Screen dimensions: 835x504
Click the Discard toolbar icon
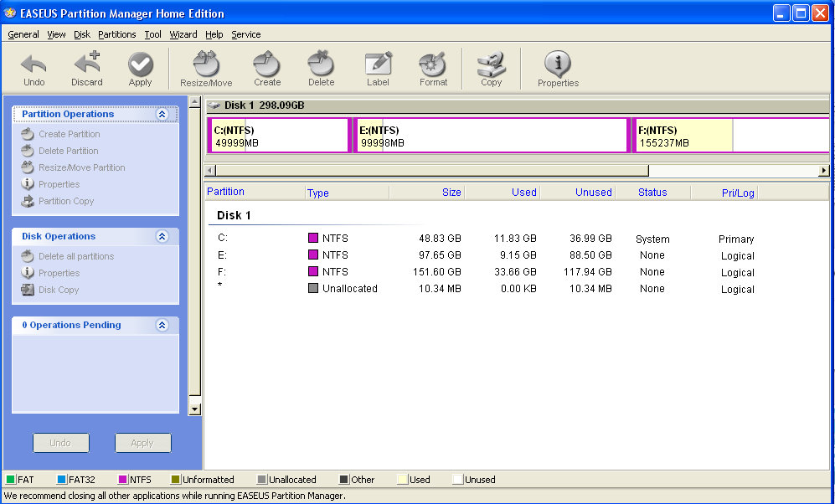tap(86, 67)
